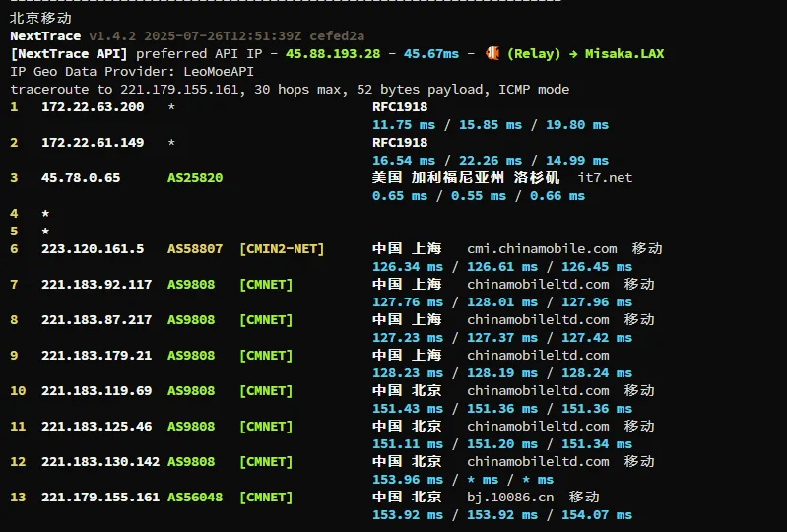787x532 pixels.
Task: Click hop 3 IP 45.78.0.65
Action: click(81, 177)
